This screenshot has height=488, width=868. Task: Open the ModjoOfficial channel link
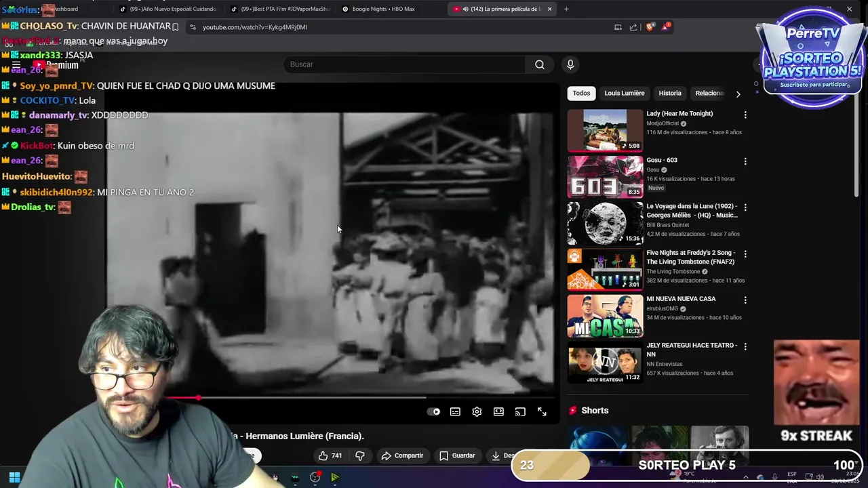pyautogui.click(x=663, y=123)
